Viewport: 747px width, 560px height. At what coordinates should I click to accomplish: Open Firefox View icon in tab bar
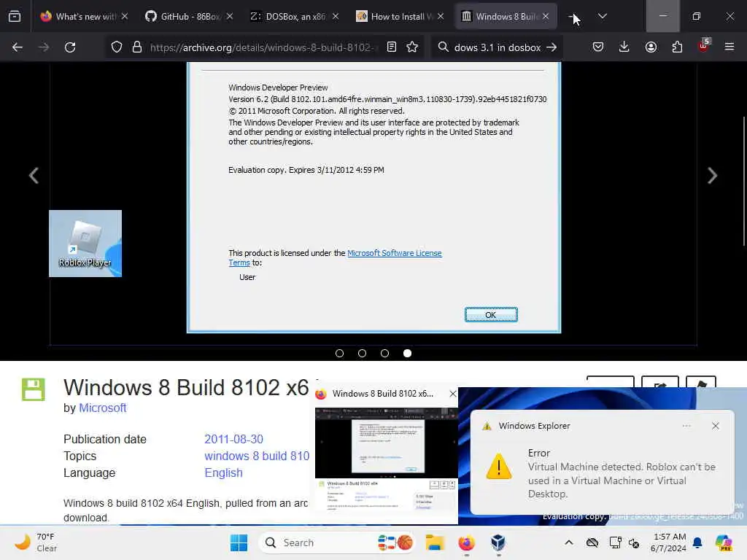pyautogui.click(x=15, y=16)
